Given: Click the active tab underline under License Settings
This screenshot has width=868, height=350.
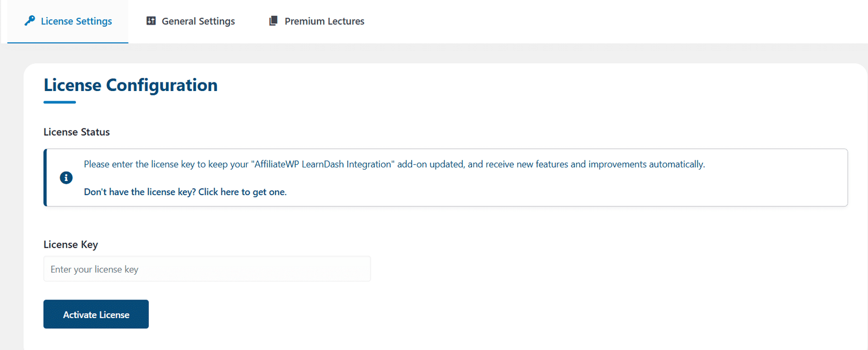Looking at the screenshot, I should [x=68, y=42].
